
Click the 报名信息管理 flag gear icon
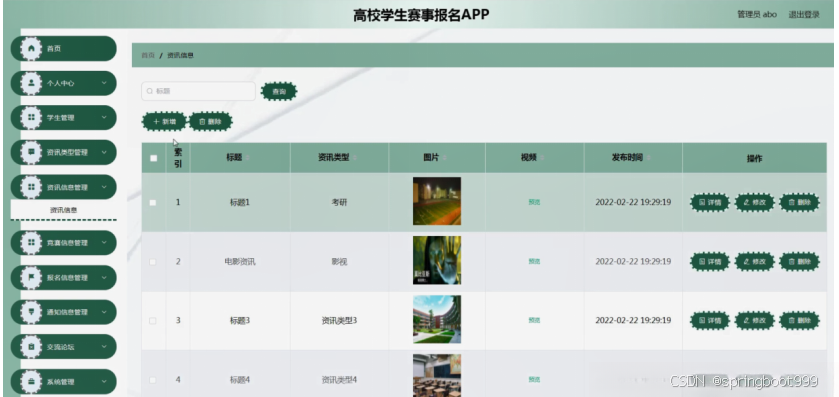point(31,278)
